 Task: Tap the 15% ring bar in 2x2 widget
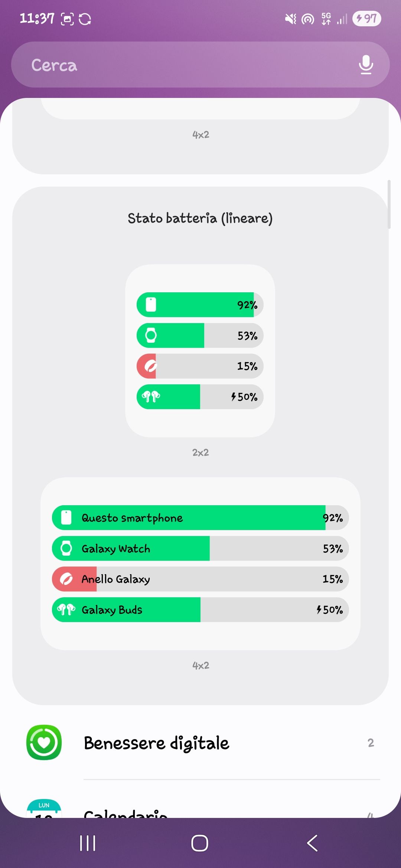[x=200, y=366]
